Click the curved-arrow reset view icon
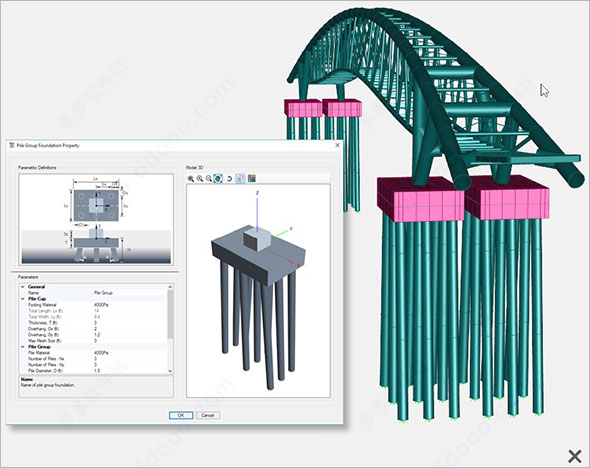This screenshot has width=590, height=468. click(x=229, y=179)
